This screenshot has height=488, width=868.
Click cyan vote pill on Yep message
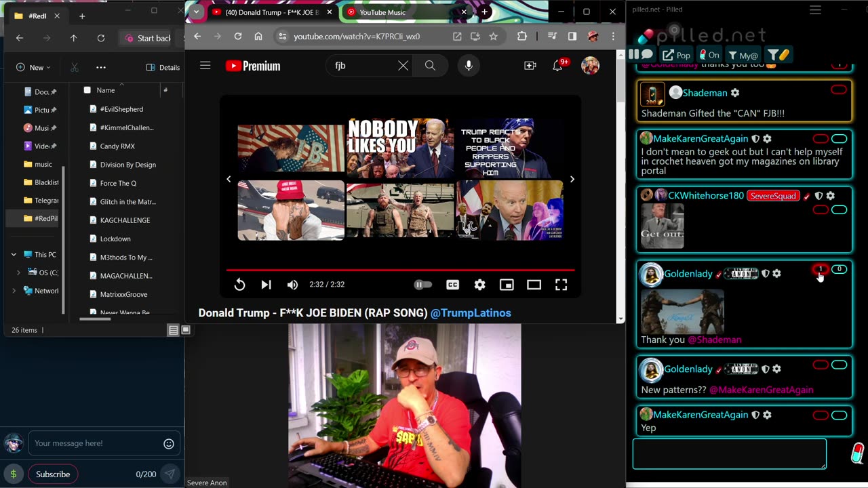[x=840, y=415]
